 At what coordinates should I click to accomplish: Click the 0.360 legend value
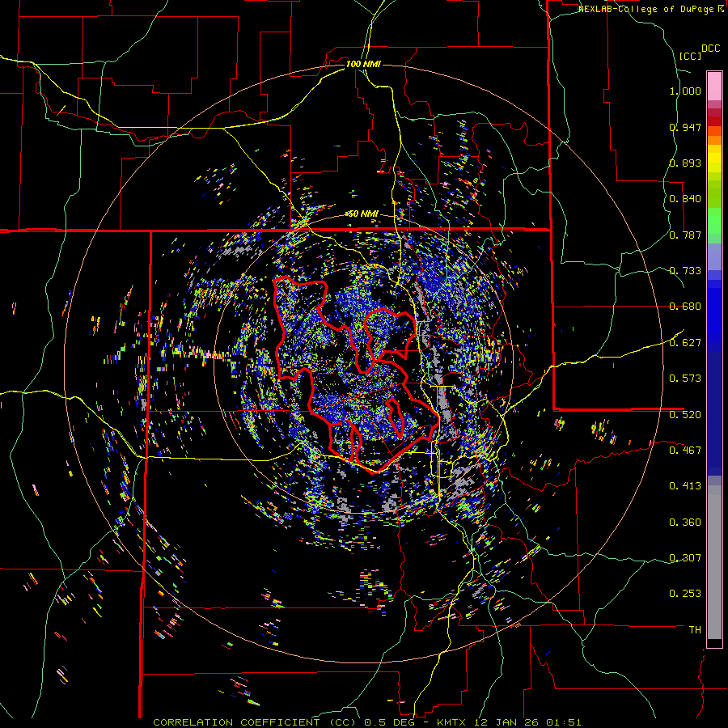(x=685, y=522)
